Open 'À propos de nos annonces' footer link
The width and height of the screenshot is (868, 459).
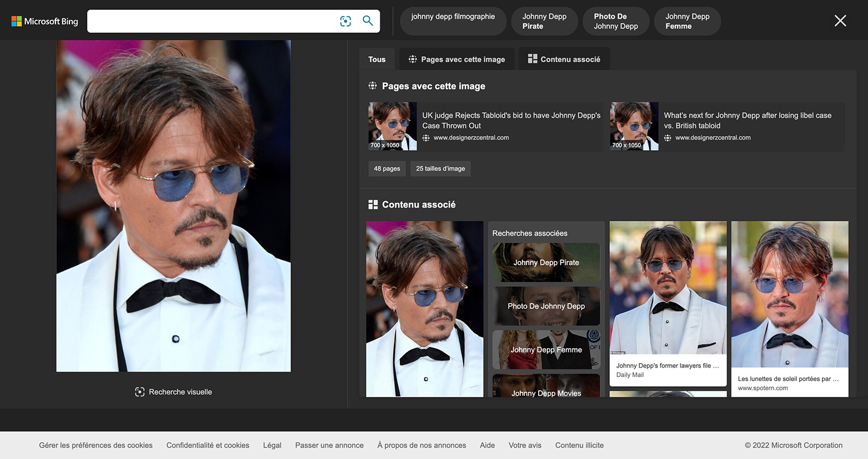(x=422, y=445)
